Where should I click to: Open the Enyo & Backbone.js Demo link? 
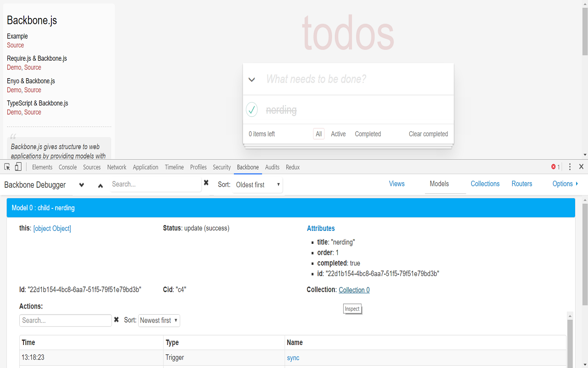coord(14,90)
